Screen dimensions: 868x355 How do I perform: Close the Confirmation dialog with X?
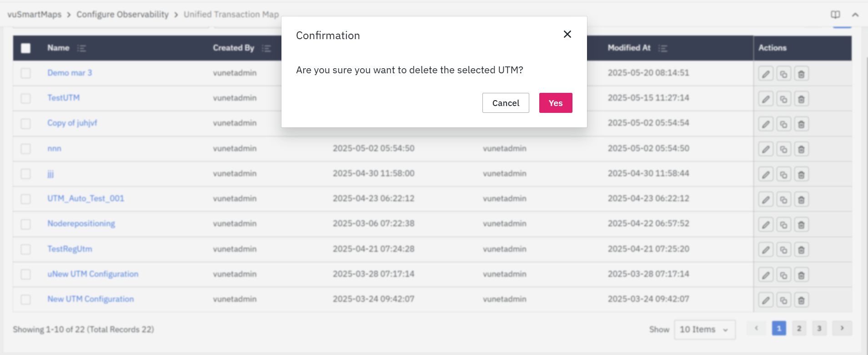tap(567, 34)
